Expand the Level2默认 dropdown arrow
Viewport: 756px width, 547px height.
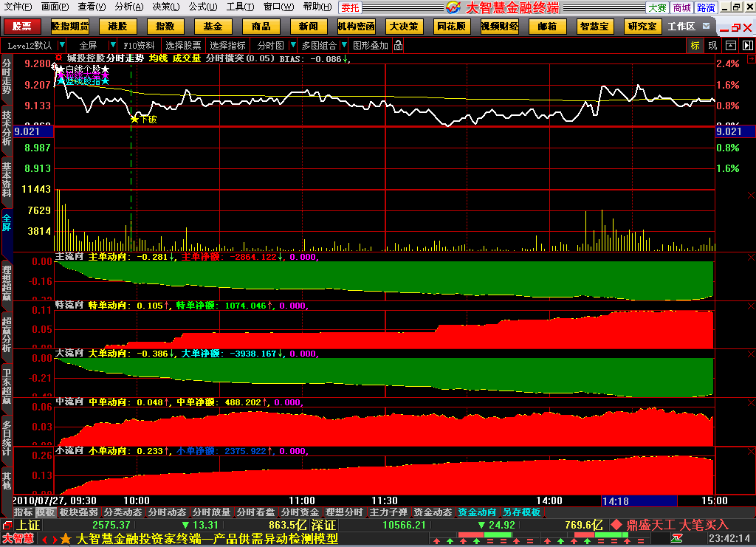click(x=62, y=45)
